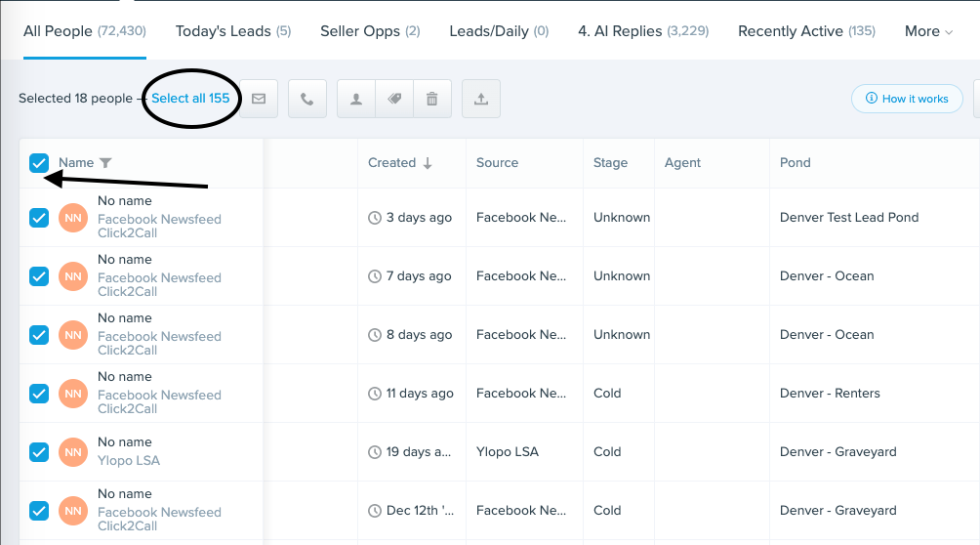
Task: Uncheck the lead created 3 days ago
Action: (39, 218)
